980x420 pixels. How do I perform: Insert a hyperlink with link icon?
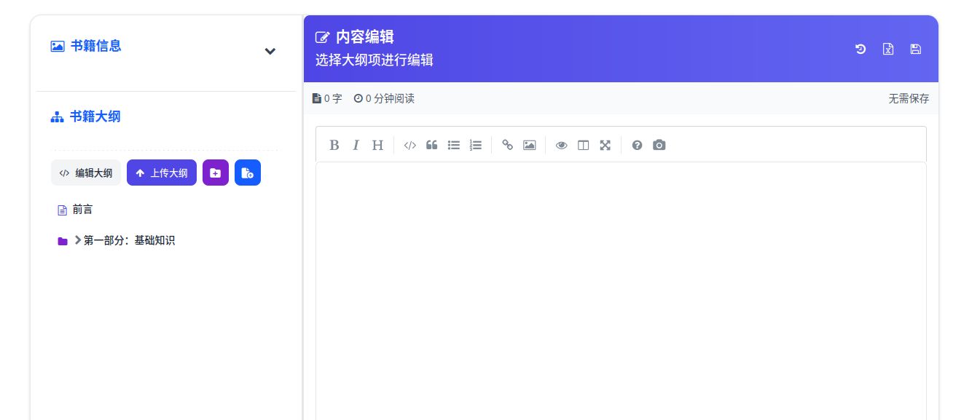point(508,145)
